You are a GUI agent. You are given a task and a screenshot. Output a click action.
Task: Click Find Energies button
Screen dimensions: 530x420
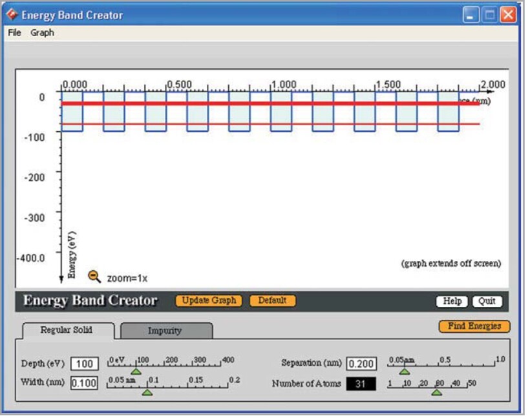pos(474,326)
